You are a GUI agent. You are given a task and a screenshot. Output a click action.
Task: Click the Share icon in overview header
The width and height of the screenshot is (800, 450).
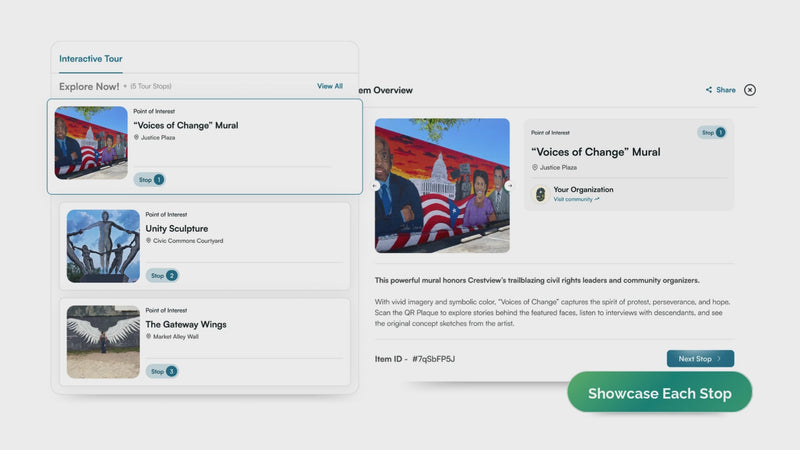pos(709,90)
